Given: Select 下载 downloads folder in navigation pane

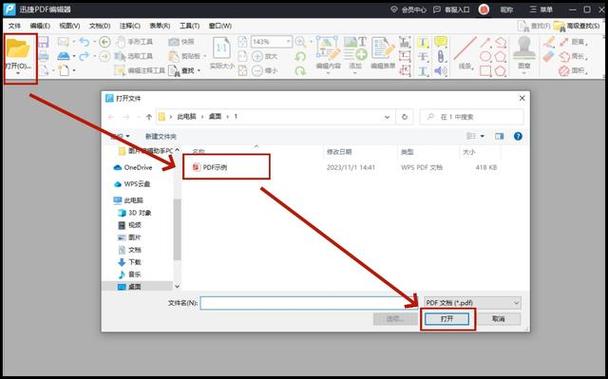Looking at the screenshot, I should coord(130,262).
